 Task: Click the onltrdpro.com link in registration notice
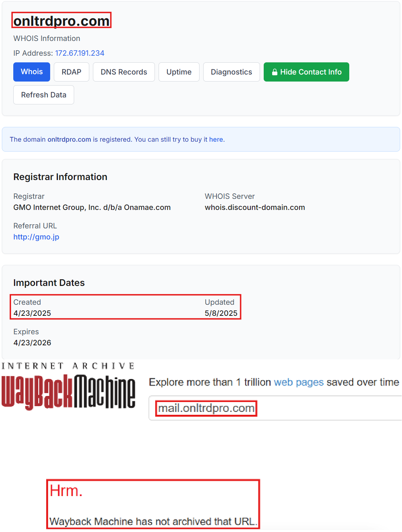pos(69,139)
